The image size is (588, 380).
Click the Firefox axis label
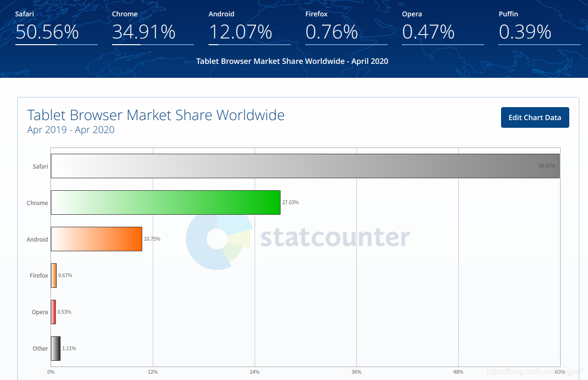click(39, 276)
